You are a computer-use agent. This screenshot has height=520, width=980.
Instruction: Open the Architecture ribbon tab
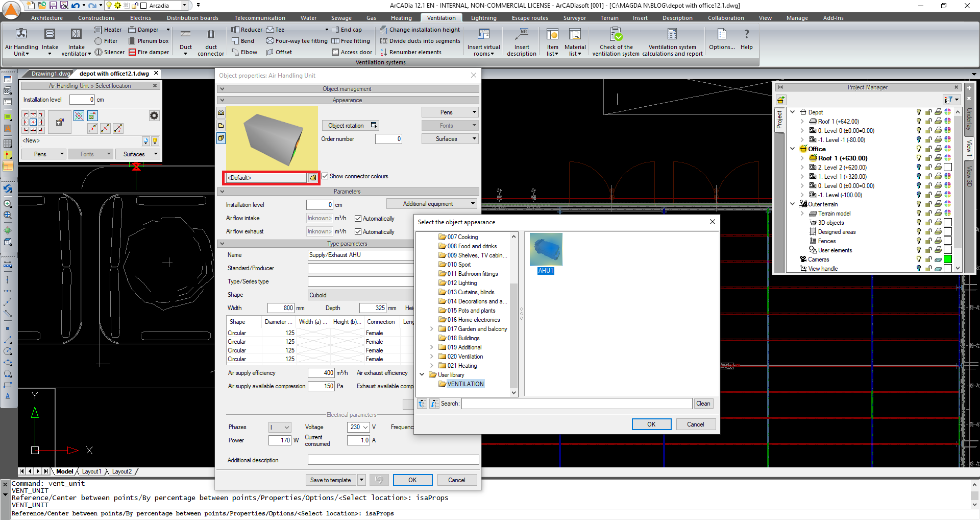(x=47, y=18)
